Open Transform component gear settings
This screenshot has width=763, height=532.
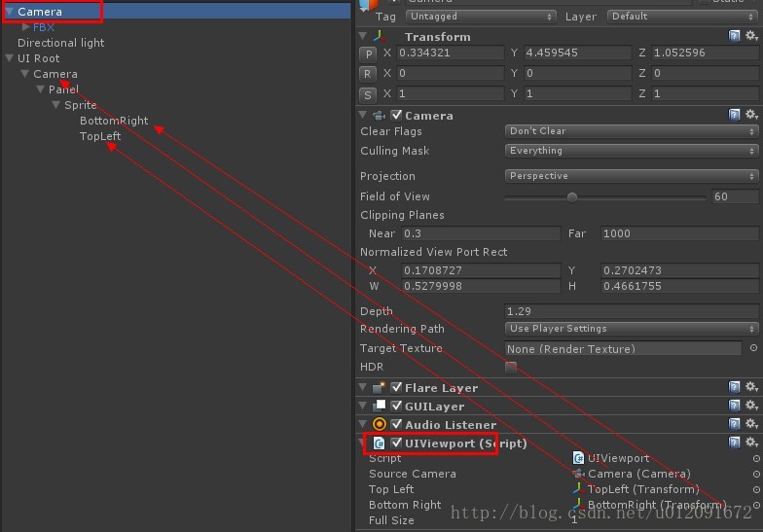(x=751, y=35)
